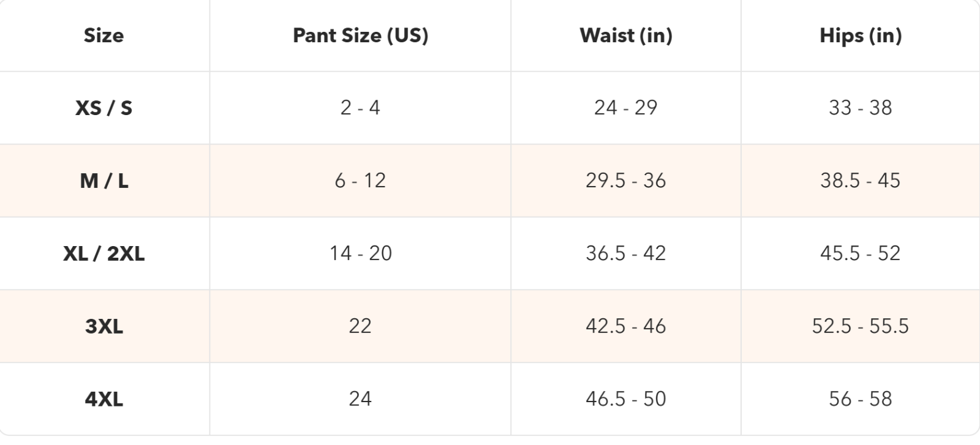Click the Size column header
980x445 pixels.
(x=104, y=36)
